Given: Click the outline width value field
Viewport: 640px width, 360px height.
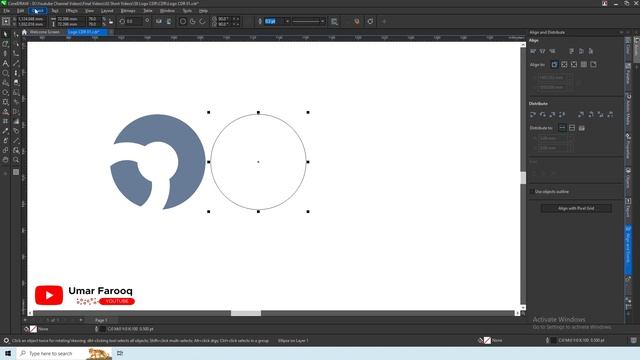Looking at the screenshot, I should (273, 21).
